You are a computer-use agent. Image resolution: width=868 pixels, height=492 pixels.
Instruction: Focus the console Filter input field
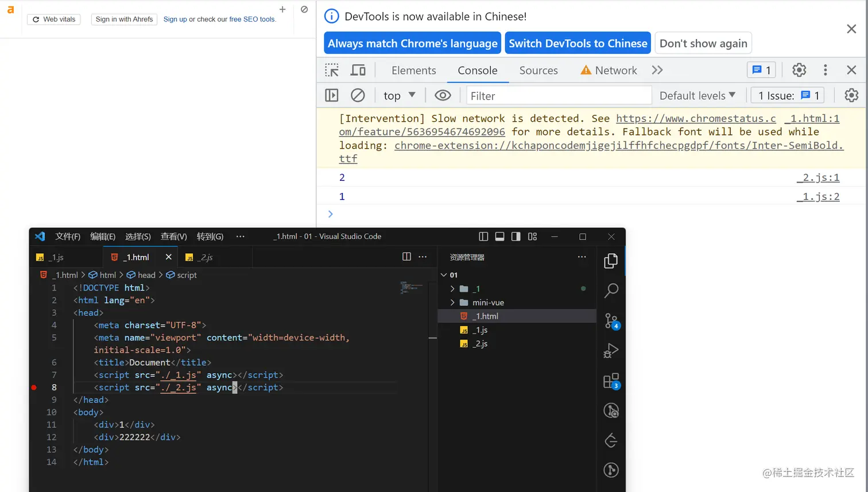tap(559, 95)
